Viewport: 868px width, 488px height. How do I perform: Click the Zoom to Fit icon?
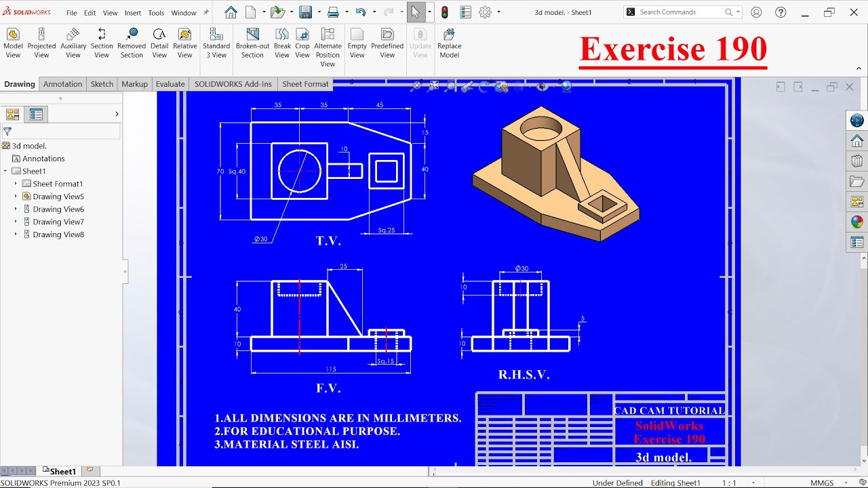click(416, 86)
